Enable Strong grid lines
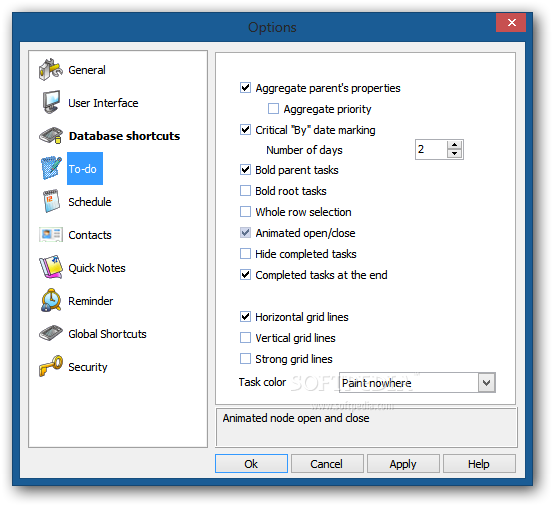The image size is (553, 506). (245, 359)
